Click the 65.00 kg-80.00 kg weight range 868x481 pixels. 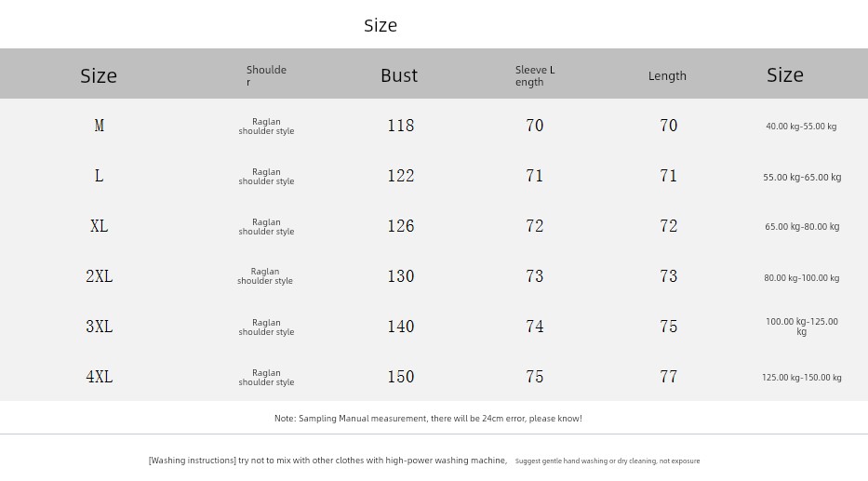(802, 227)
